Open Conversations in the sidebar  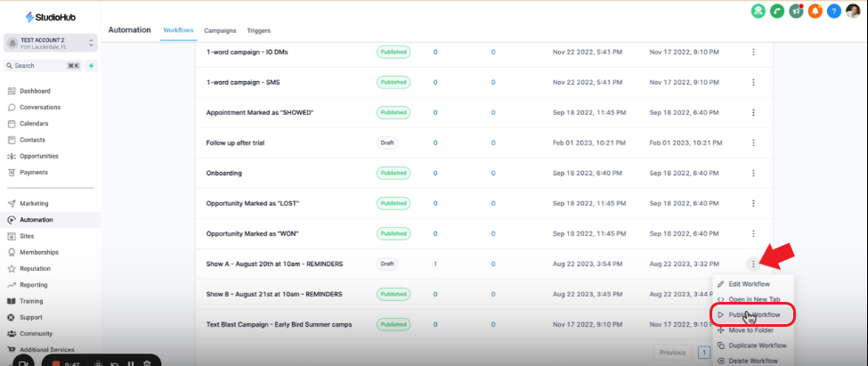pyautogui.click(x=40, y=108)
